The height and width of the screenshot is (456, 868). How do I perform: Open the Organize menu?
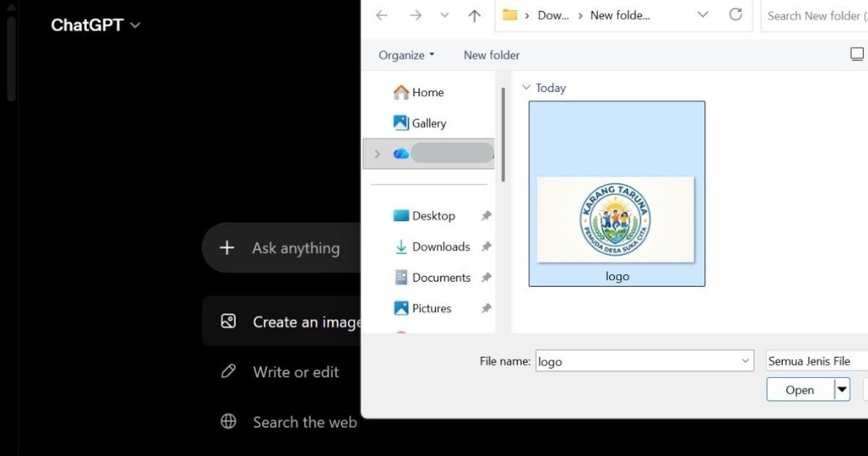point(407,55)
